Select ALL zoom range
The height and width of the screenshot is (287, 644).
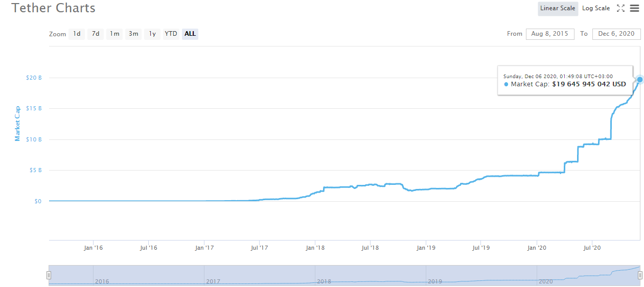[190, 34]
